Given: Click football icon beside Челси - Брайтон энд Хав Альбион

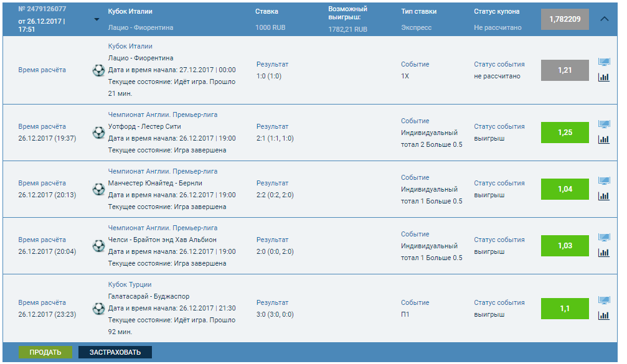Looking at the screenshot, I should [98, 246].
